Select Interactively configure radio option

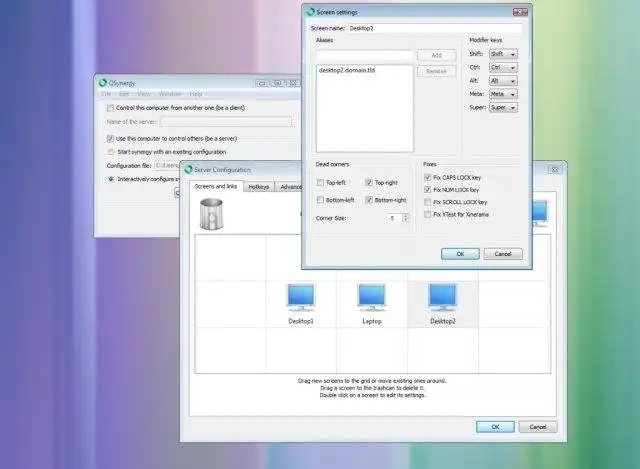111,179
